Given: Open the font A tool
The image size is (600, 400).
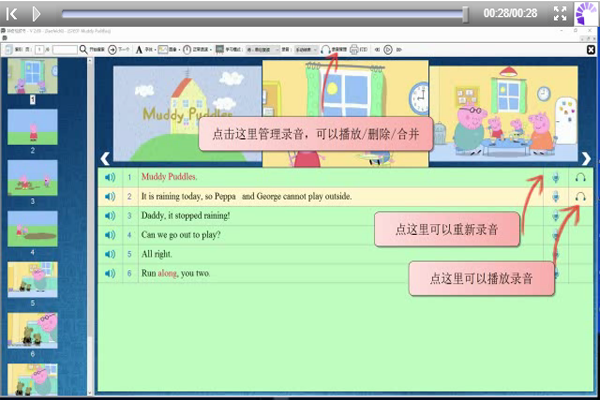Looking at the screenshot, I should (139, 50).
